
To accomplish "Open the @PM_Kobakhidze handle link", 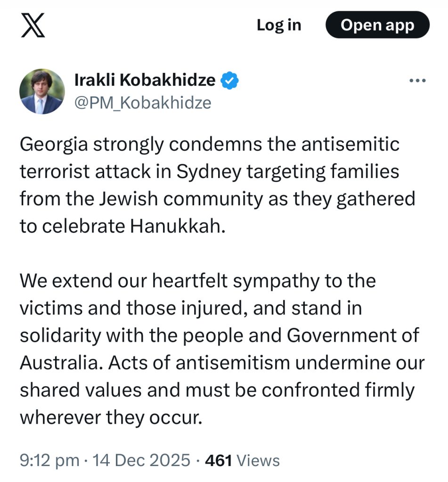I will click(143, 102).
